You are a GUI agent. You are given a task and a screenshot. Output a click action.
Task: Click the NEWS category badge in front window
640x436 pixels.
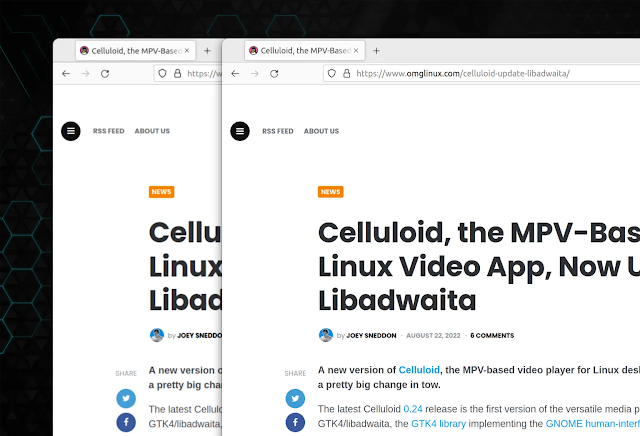pyautogui.click(x=331, y=192)
